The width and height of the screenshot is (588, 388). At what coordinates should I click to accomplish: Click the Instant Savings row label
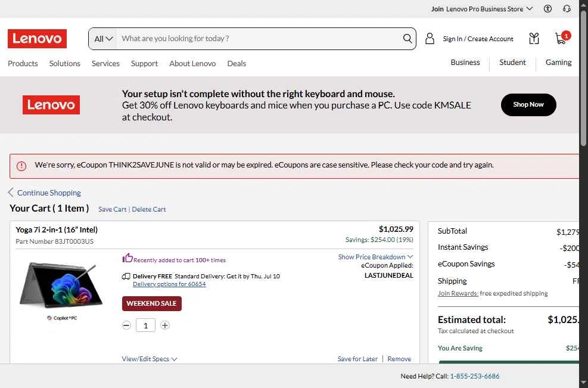(x=463, y=247)
